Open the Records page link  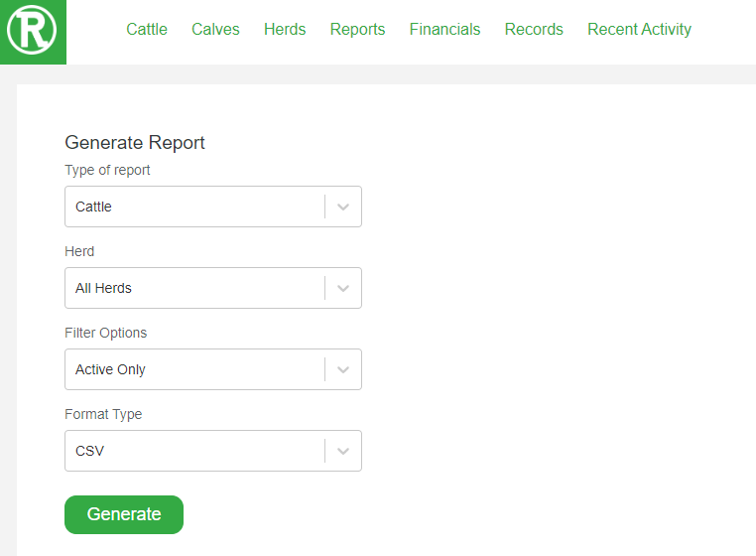534,30
